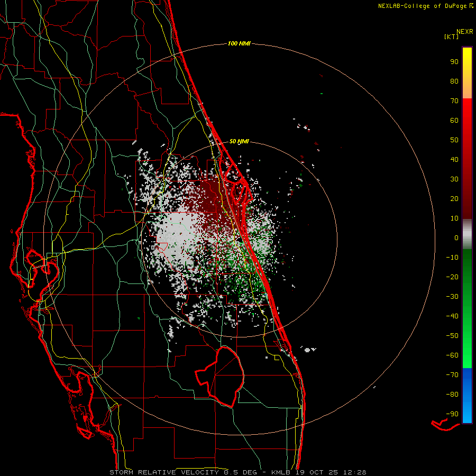Click the positive 60 knot scale value
The image size is (476, 476).
click(x=454, y=121)
